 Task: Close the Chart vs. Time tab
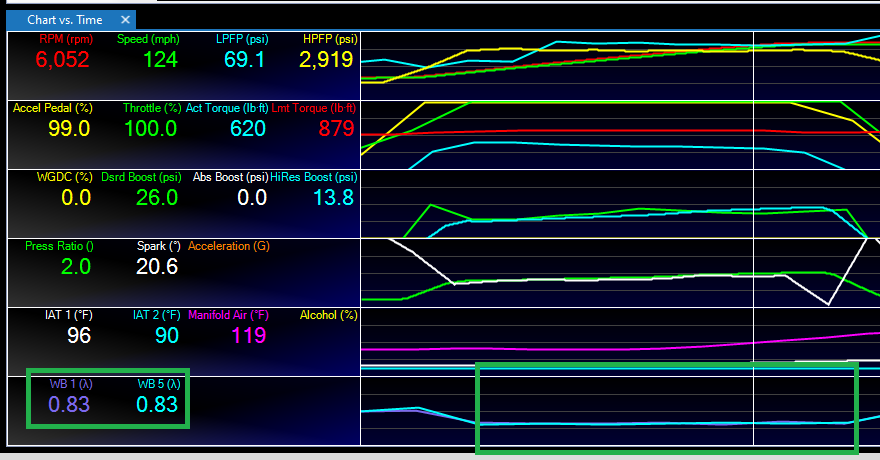pyautogui.click(x=124, y=20)
